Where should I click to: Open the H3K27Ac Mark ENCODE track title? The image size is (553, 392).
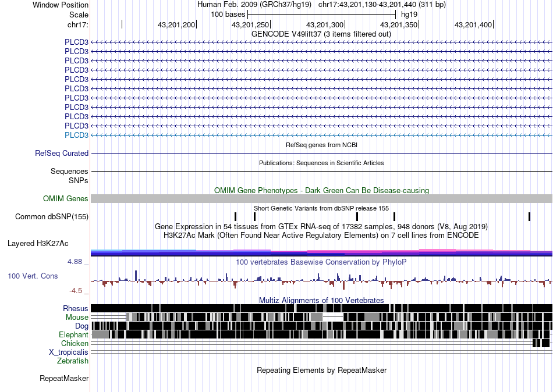click(x=321, y=235)
